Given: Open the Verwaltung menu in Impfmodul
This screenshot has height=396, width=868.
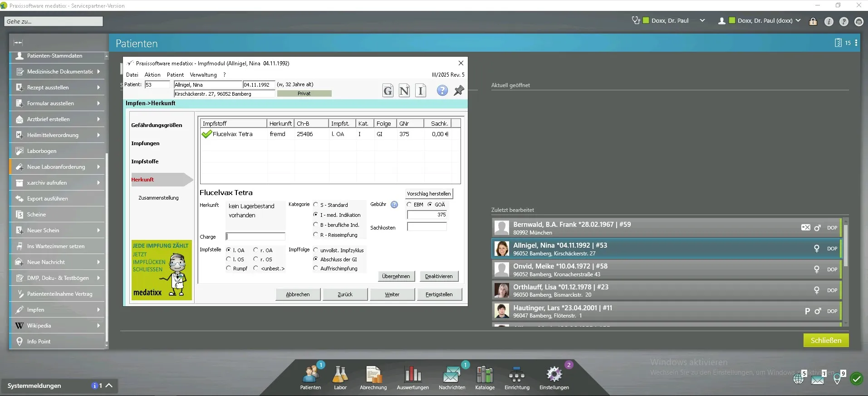Looking at the screenshot, I should (203, 75).
